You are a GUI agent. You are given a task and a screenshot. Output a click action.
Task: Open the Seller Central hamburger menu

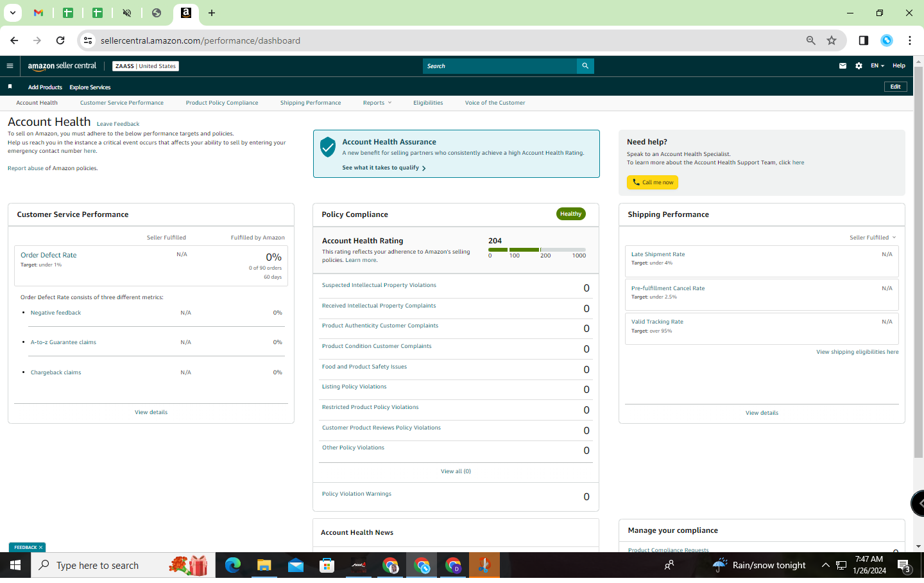[x=10, y=65]
